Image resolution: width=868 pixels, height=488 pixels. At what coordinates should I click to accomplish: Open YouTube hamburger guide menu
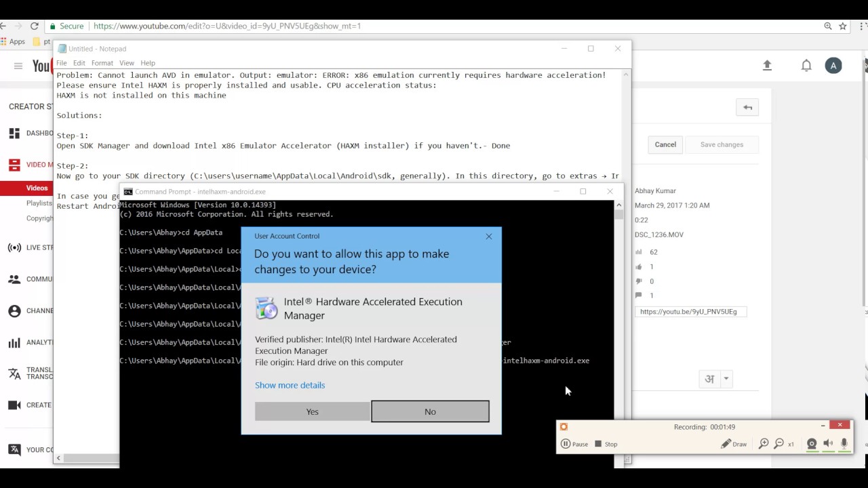[18, 66]
